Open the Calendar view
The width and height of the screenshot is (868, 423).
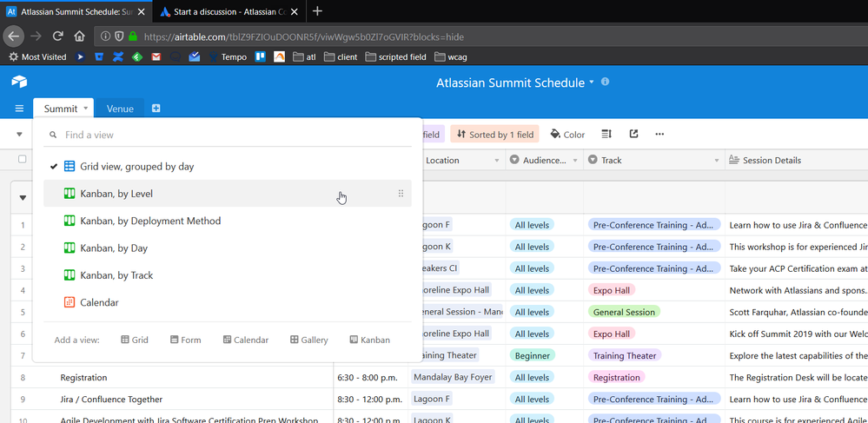[228, 302]
